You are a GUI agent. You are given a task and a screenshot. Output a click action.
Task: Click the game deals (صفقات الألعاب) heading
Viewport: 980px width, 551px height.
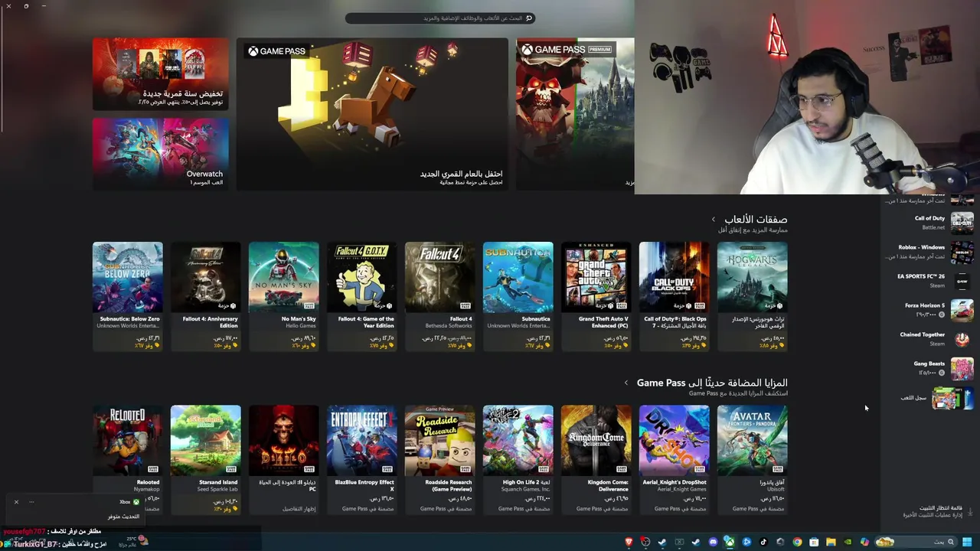click(756, 220)
